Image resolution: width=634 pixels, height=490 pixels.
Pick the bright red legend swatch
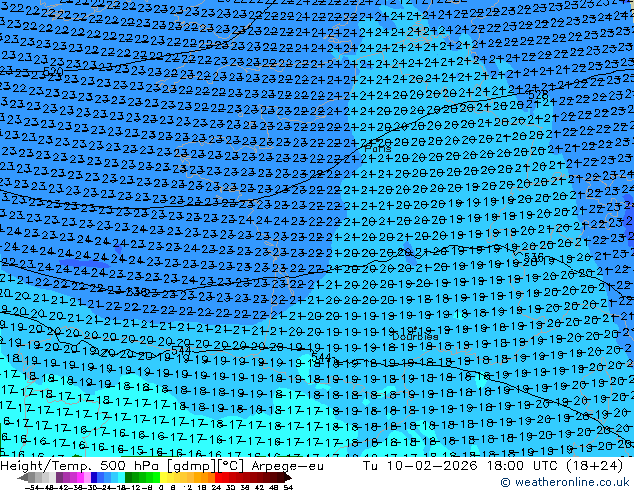pyautogui.click(x=218, y=478)
